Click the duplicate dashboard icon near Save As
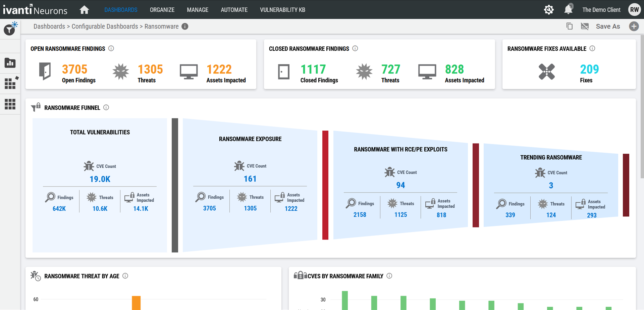This screenshot has width=644, height=310. point(569,26)
